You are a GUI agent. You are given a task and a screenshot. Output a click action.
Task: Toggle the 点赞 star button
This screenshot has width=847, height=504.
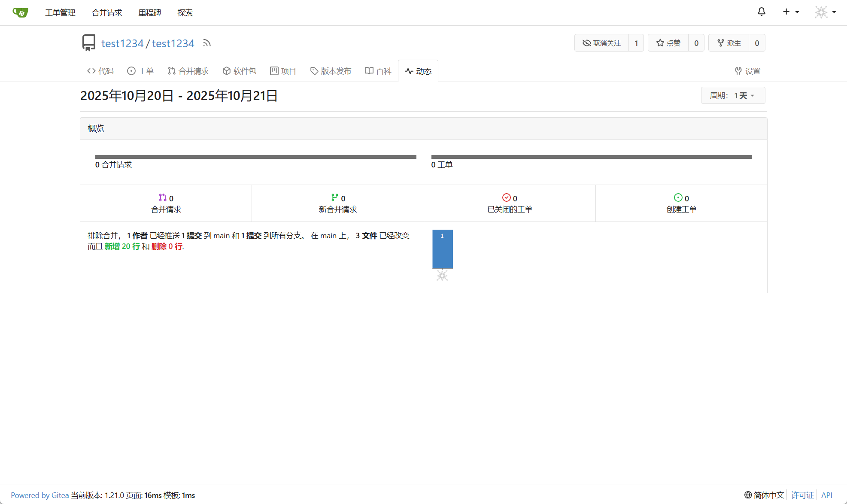668,43
